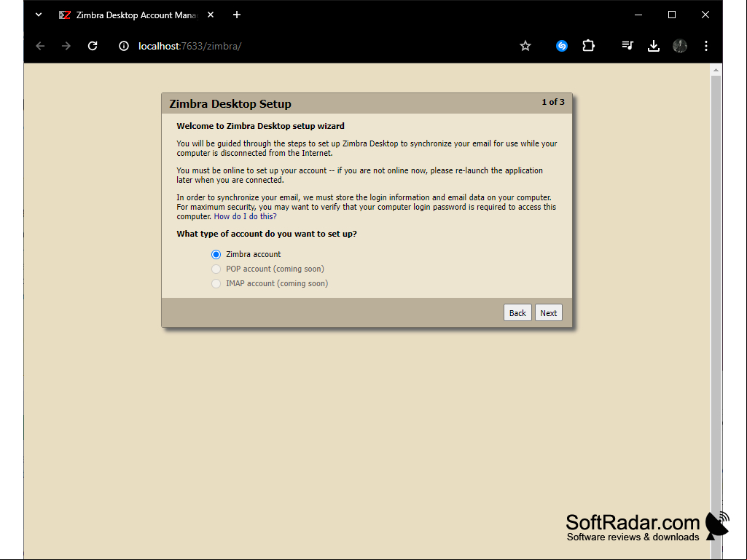Screen dimensions: 747x560
Task: Click the Next button in setup wizard
Action: click(548, 313)
